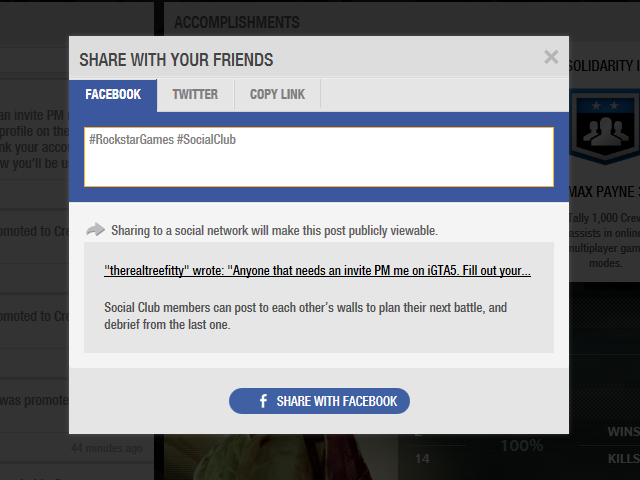Click the Share With Your Friends title
640x480 pixels.
(x=176, y=60)
